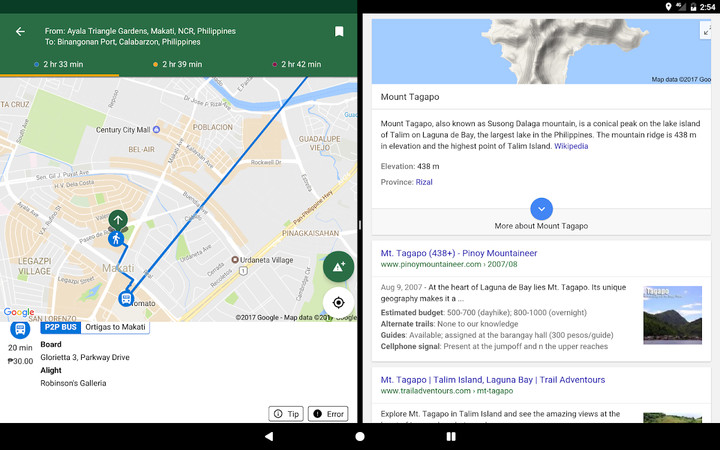Bookmark this route with the bookmark icon

coord(339,31)
